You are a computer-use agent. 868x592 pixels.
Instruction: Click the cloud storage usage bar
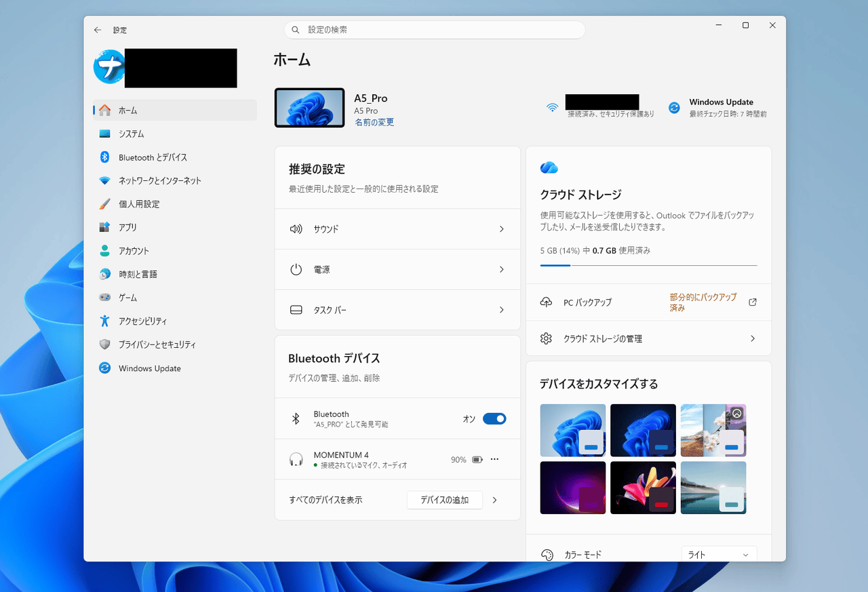(x=648, y=265)
